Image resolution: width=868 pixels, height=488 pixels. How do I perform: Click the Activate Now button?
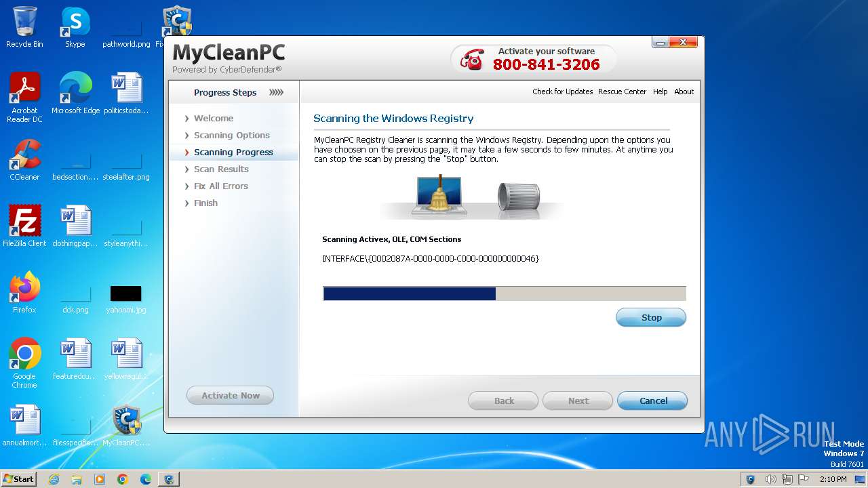click(x=230, y=395)
